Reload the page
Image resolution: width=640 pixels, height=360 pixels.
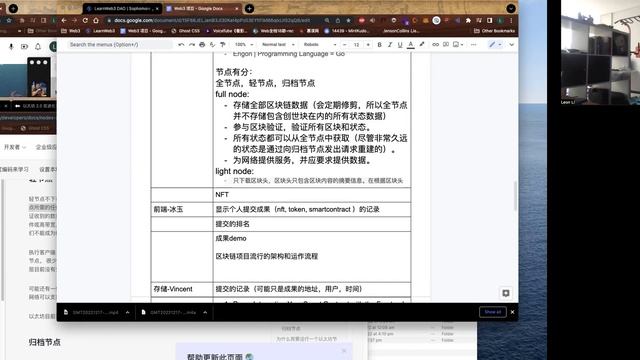click(x=85, y=20)
